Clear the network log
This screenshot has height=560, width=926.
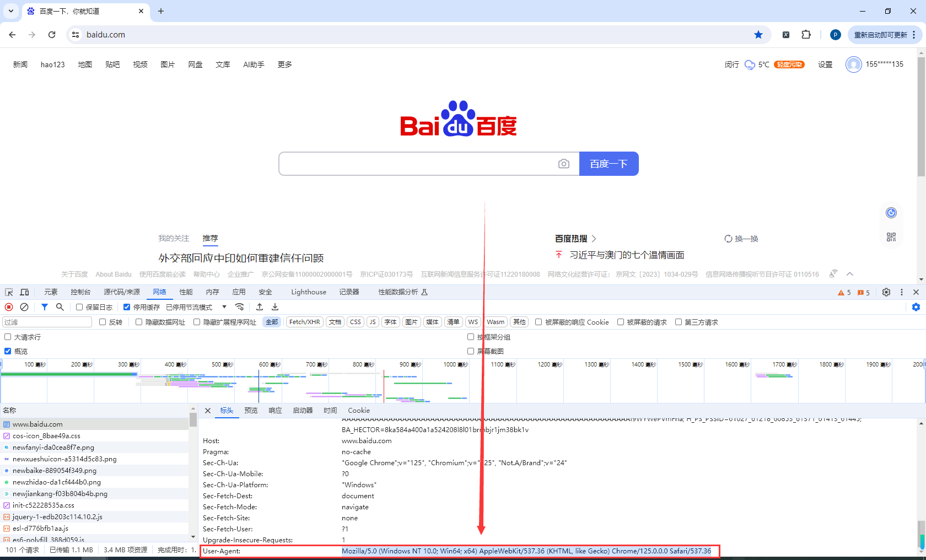point(24,307)
